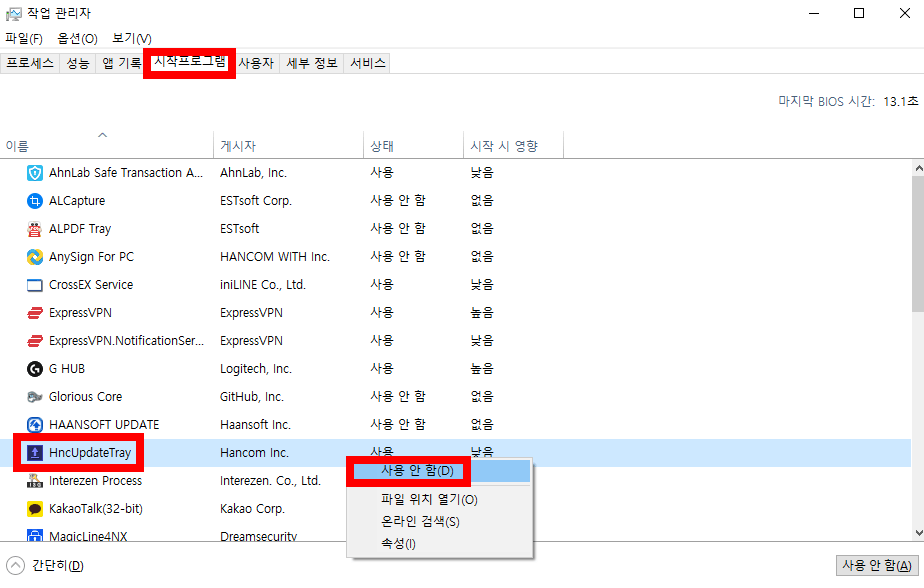Select the CrossEX Service icon
This screenshot has height=588, width=924.
click(34, 284)
